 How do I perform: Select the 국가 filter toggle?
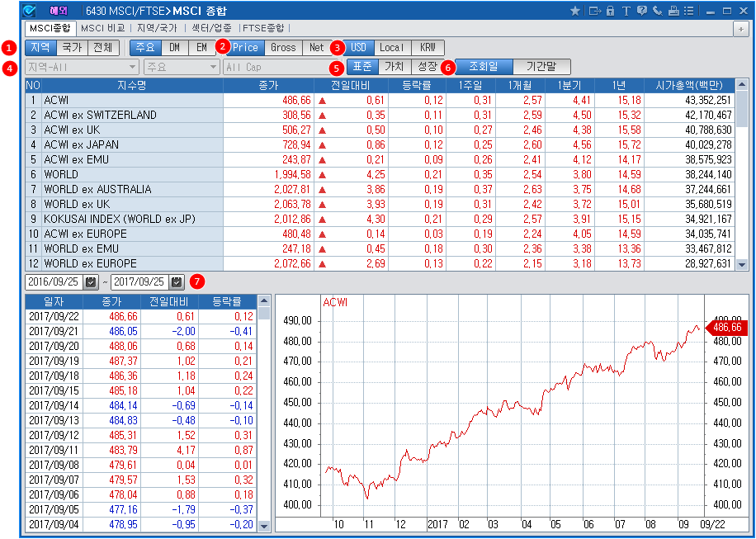coord(72,48)
